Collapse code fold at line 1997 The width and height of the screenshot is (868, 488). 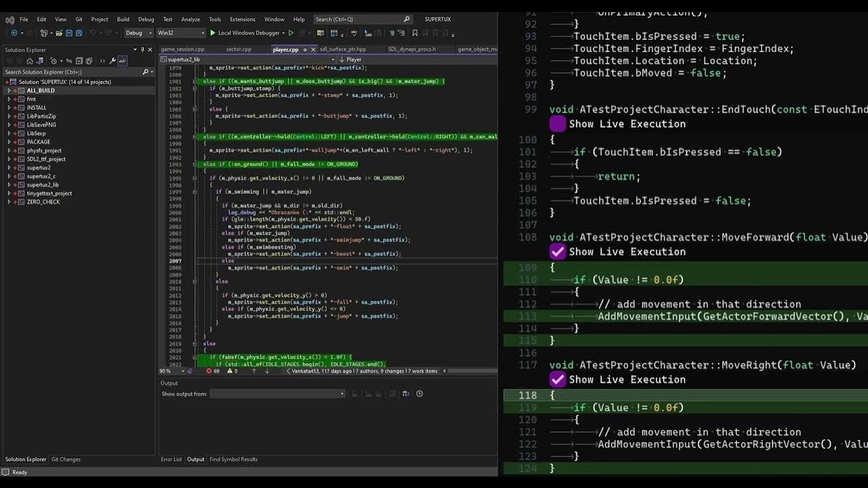tap(195, 192)
